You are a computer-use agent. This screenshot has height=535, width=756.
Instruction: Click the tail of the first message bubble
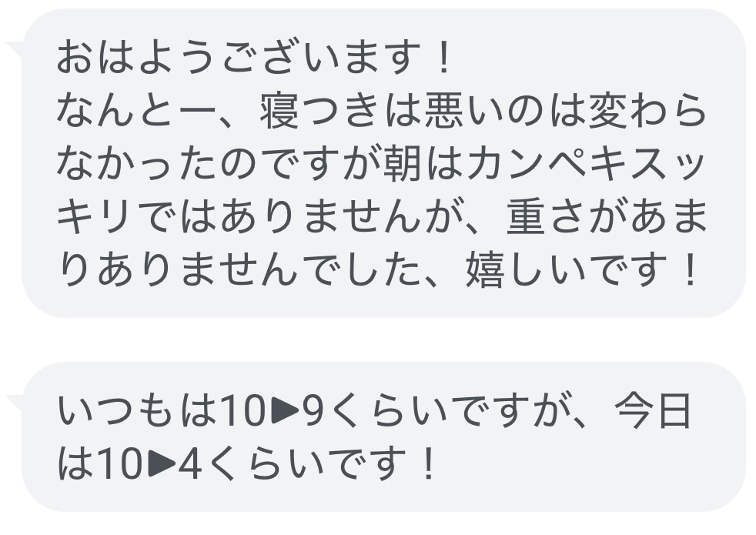click(15, 51)
